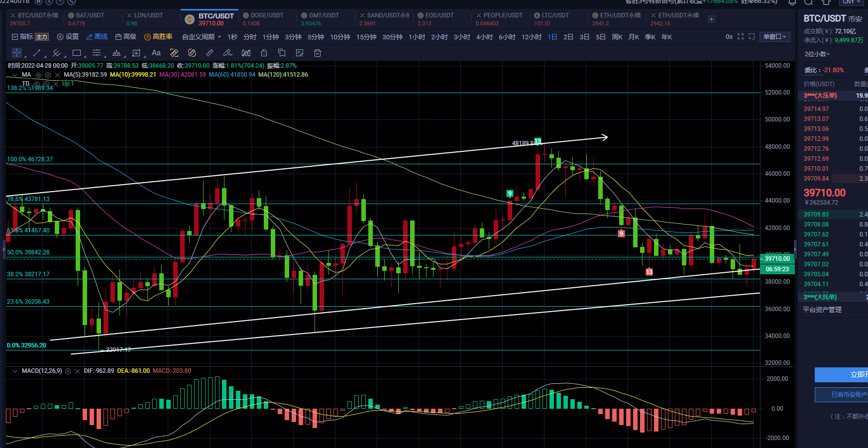Hide the TD indicator using eye icon
Screen dimensions: 868x448
click(x=37, y=84)
